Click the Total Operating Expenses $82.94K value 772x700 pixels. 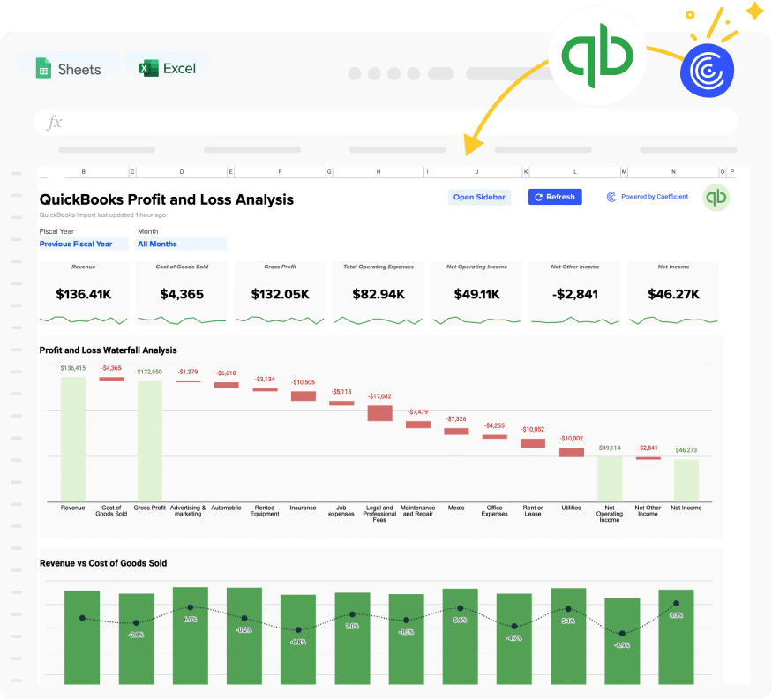click(x=379, y=294)
